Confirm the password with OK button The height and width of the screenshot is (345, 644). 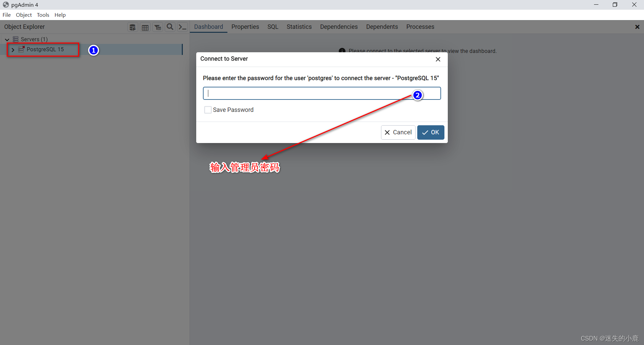pos(431,132)
